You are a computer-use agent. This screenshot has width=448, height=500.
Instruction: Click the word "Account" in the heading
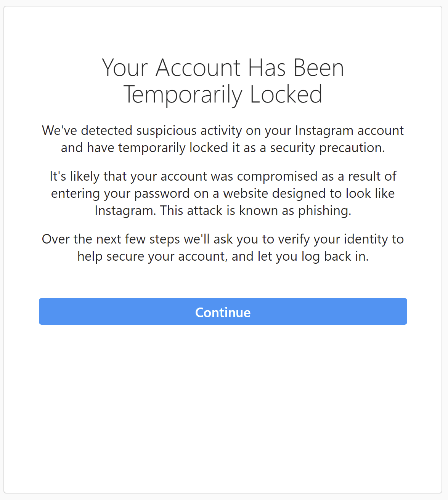(198, 68)
